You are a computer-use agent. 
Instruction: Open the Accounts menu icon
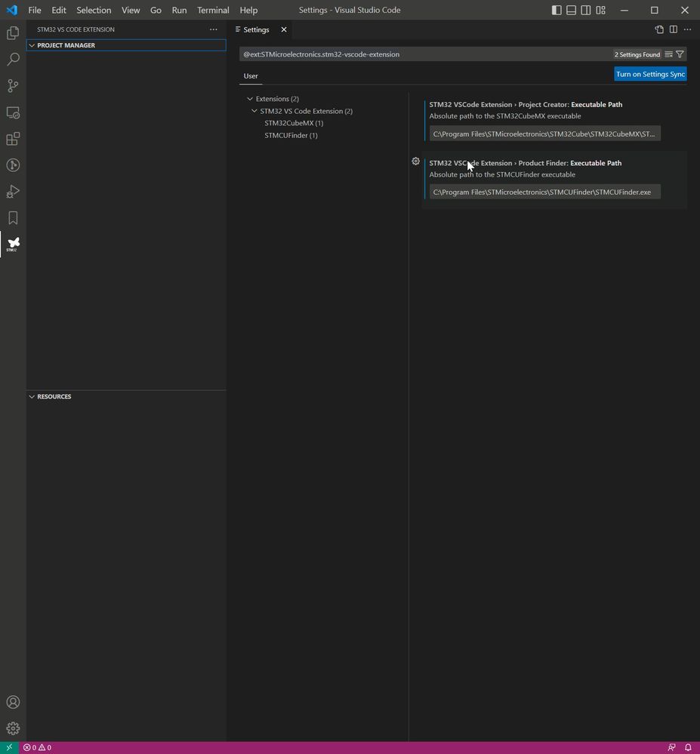coord(13,702)
